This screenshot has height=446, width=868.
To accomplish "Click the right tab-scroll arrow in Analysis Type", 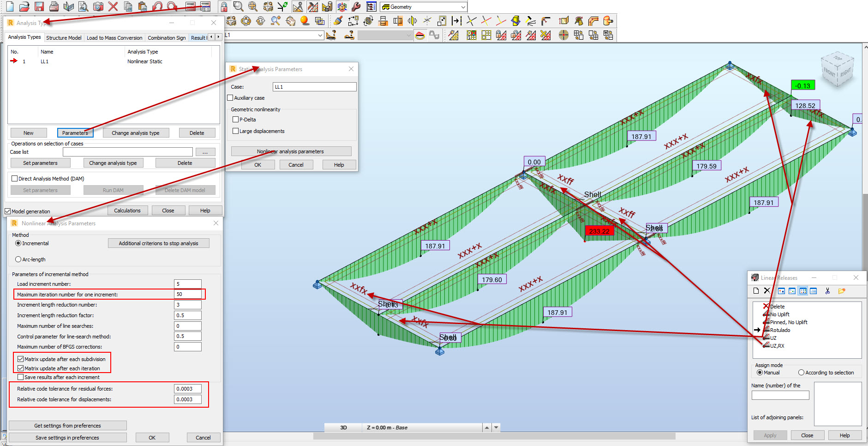I will pyautogui.click(x=218, y=37).
